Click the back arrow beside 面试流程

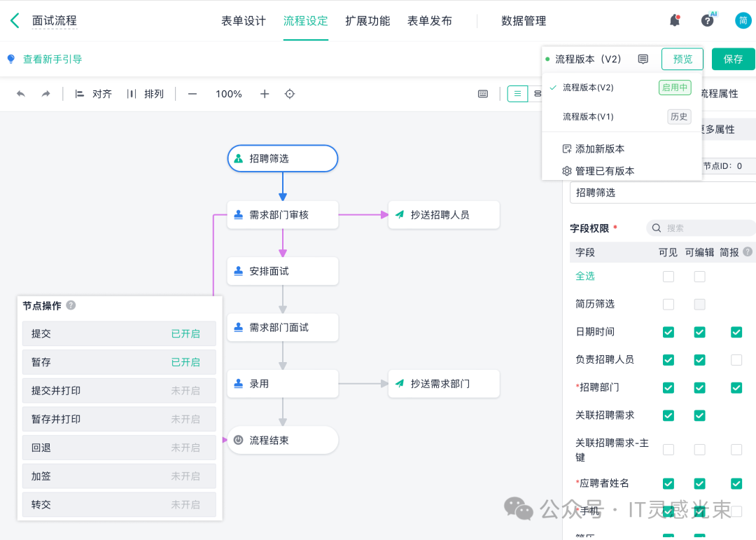tap(15, 21)
